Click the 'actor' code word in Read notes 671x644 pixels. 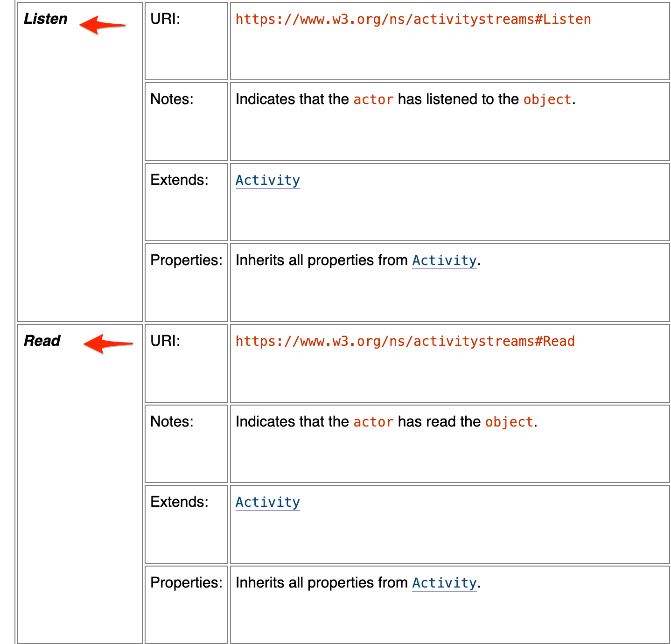[x=373, y=422]
